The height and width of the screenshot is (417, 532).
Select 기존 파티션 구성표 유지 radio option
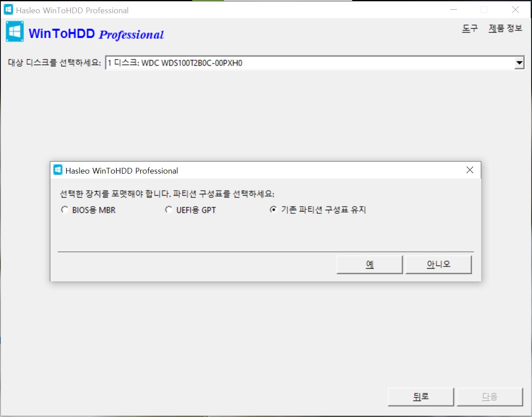click(318, 210)
